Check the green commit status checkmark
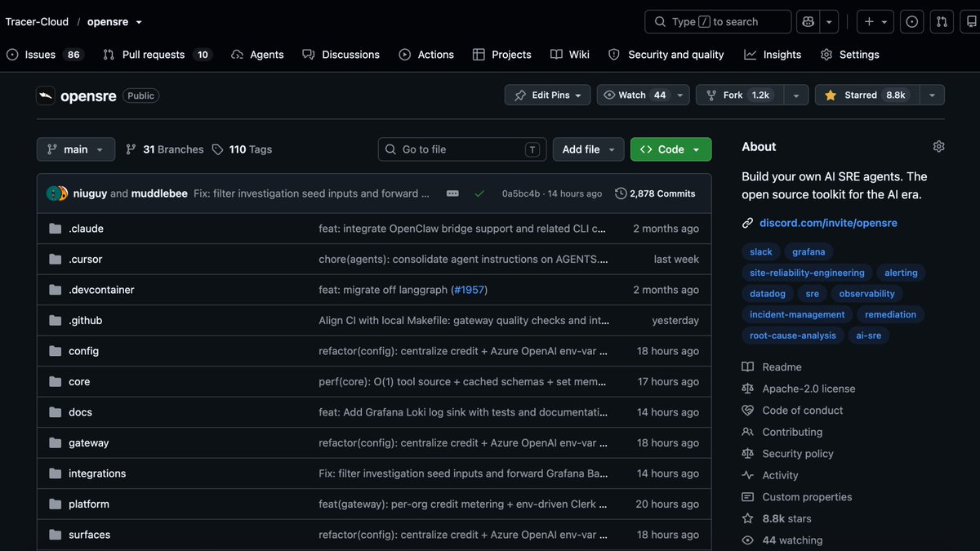The width and height of the screenshot is (980, 551). (479, 193)
